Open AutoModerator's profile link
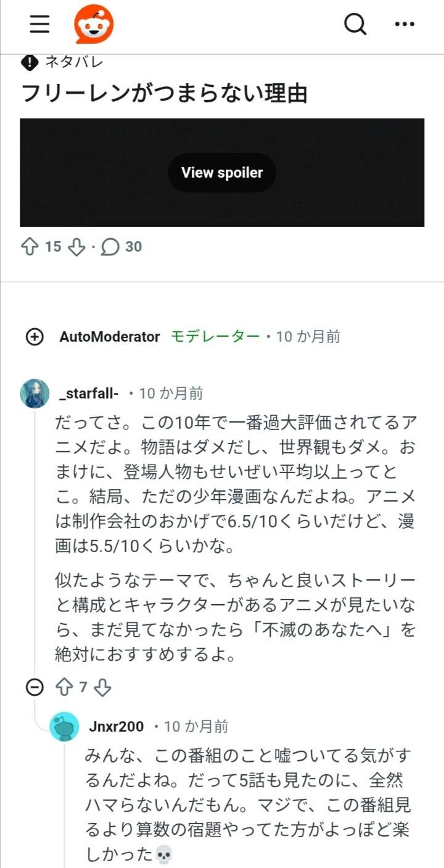This screenshot has width=444, height=868. pos(109,337)
